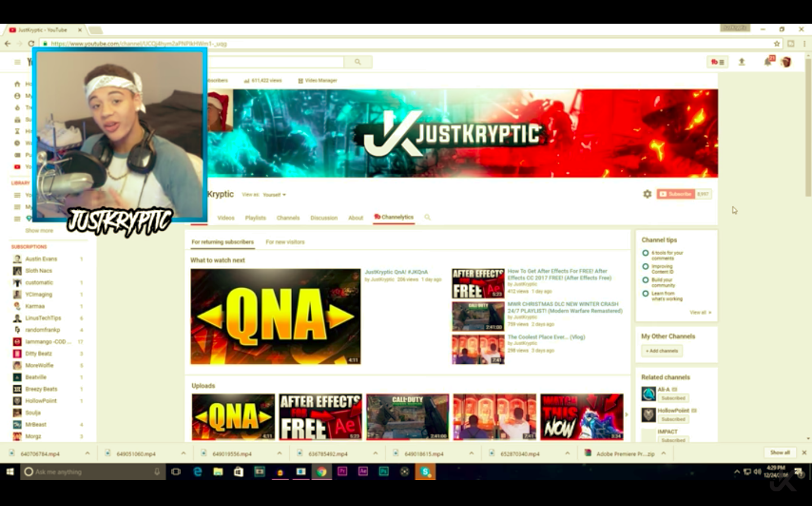
Task: Click 'View all' channel tips link
Action: pos(700,313)
